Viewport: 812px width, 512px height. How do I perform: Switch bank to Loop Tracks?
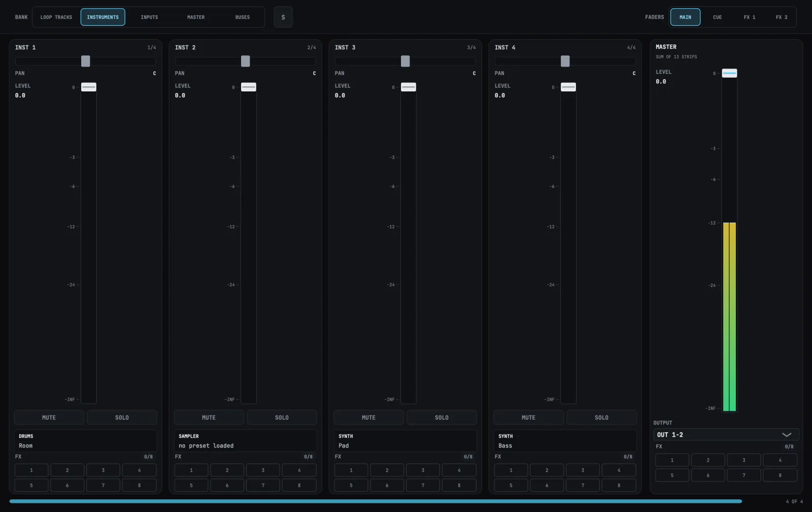(x=56, y=17)
